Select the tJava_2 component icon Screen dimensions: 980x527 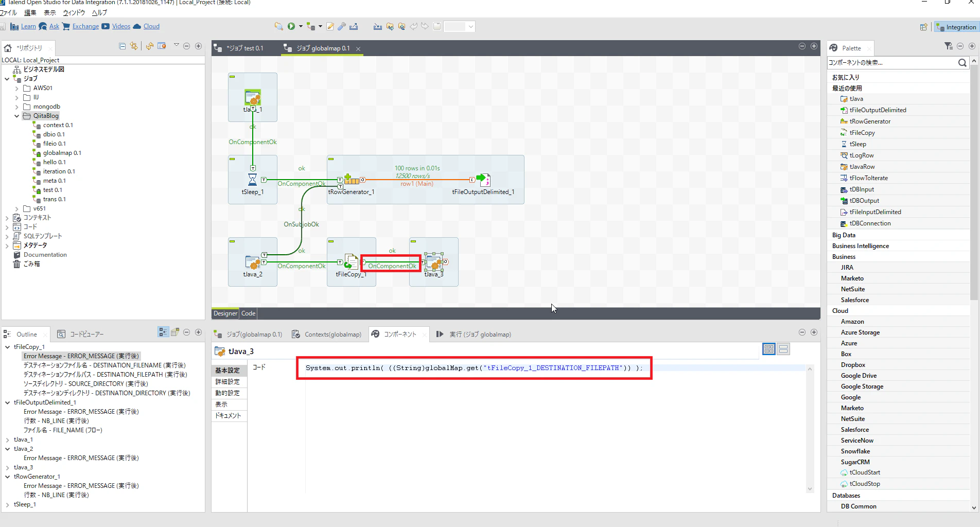[252, 262]
